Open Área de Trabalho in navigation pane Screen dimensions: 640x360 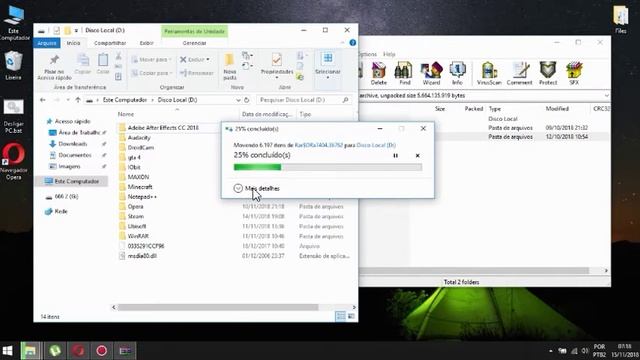[79, 133]
